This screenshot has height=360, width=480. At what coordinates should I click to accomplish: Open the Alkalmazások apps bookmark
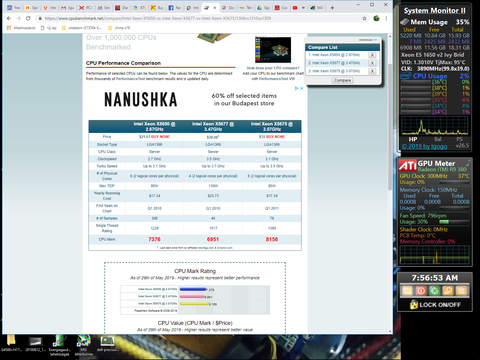(x=21, y=28)
